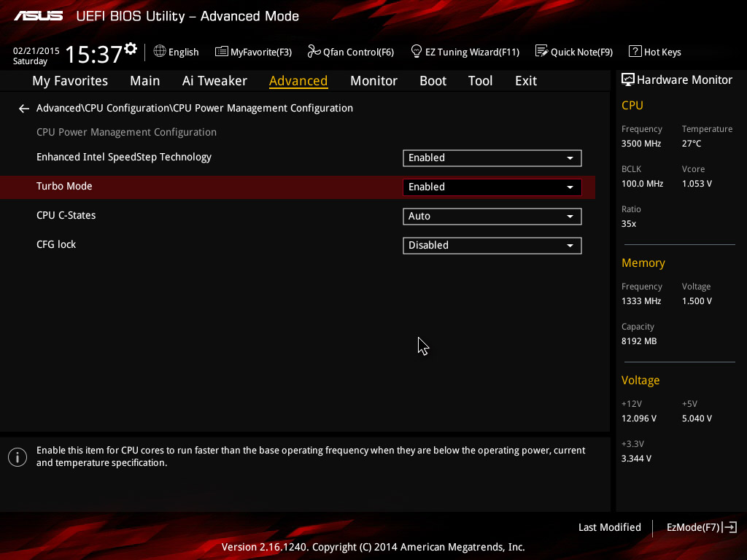Viewport: 747px width, 560px height.
Task: Click Last Modified button
Action: 609,527
